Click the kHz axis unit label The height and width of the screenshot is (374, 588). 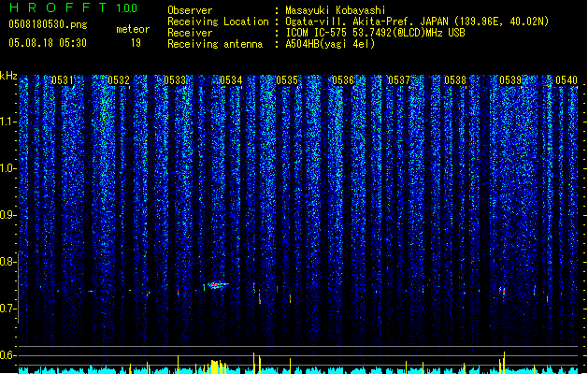click(8, 76)
